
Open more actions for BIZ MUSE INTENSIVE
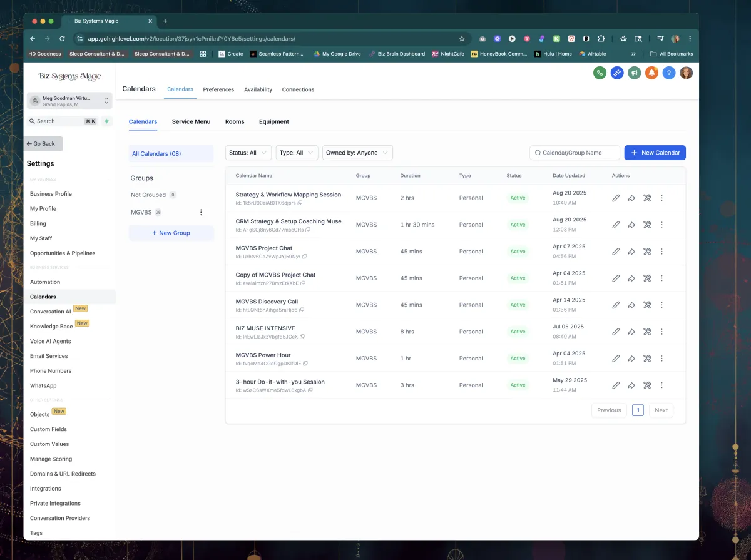coord(662,332)
